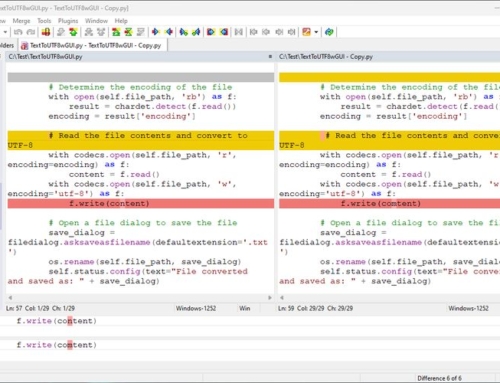Click second grayed three-way copy icon
This screenshot has width=500, height=383.
click(x=266, y=32)
